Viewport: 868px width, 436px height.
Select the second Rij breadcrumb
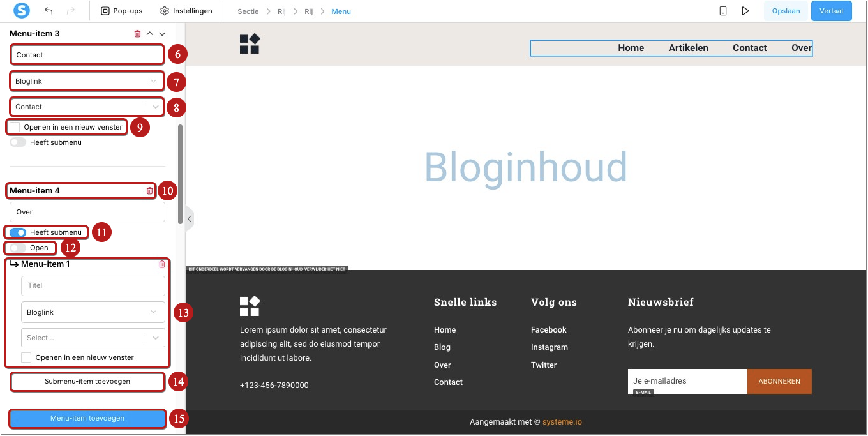(x=309, y=11)
